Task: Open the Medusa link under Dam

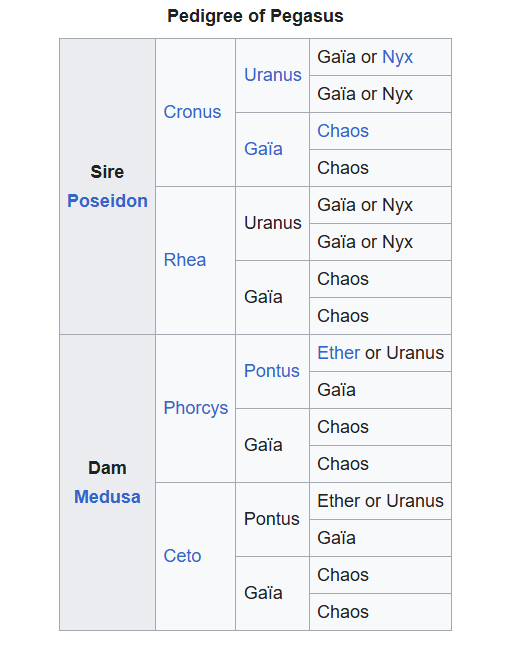Action: tap(107, 497)
